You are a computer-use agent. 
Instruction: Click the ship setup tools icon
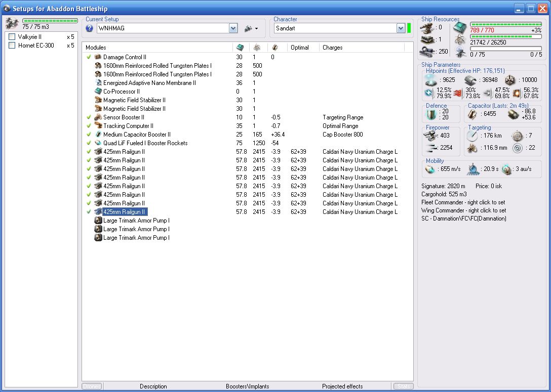click(x=248, y=28)
